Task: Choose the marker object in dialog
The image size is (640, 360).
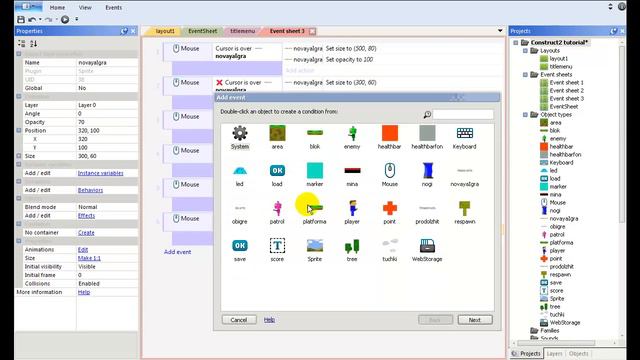Action: pos(315,175)
